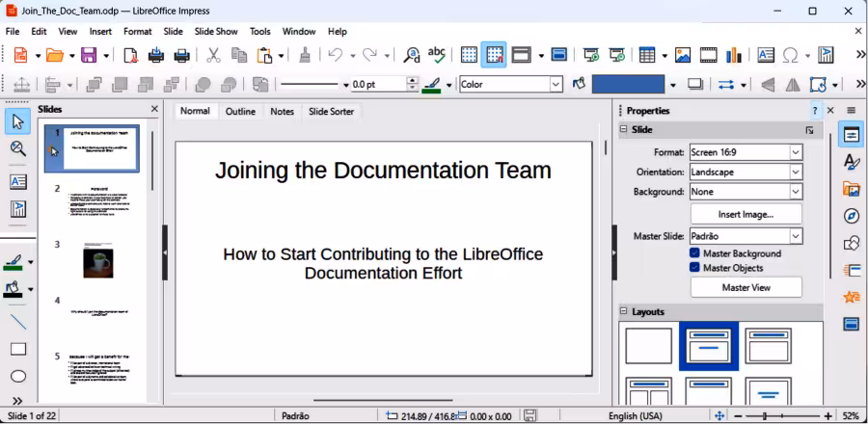Viewport: 868px width, 424px height.
Task: Open fill color dropdown arrow
Action: 672,85
